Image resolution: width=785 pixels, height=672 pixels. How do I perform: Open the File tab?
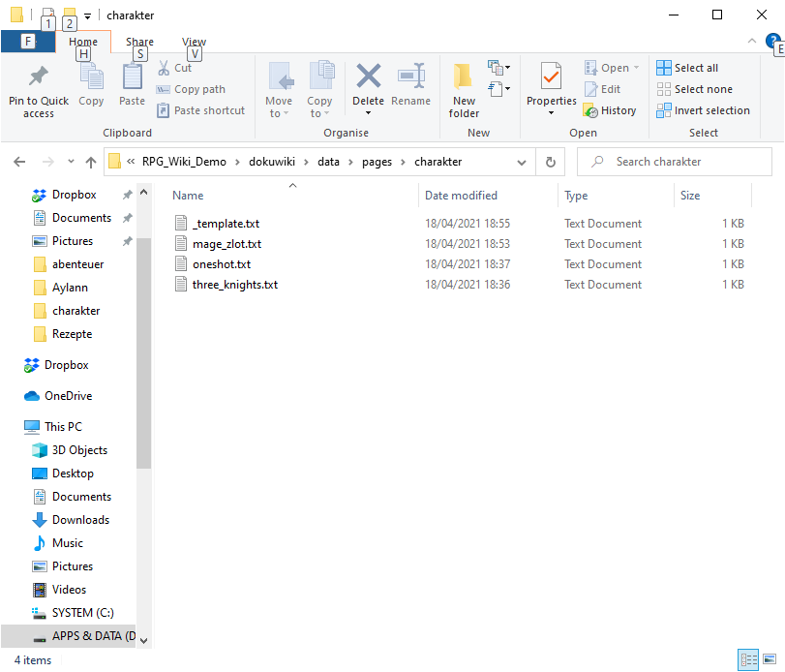click(x=28, y=42)
